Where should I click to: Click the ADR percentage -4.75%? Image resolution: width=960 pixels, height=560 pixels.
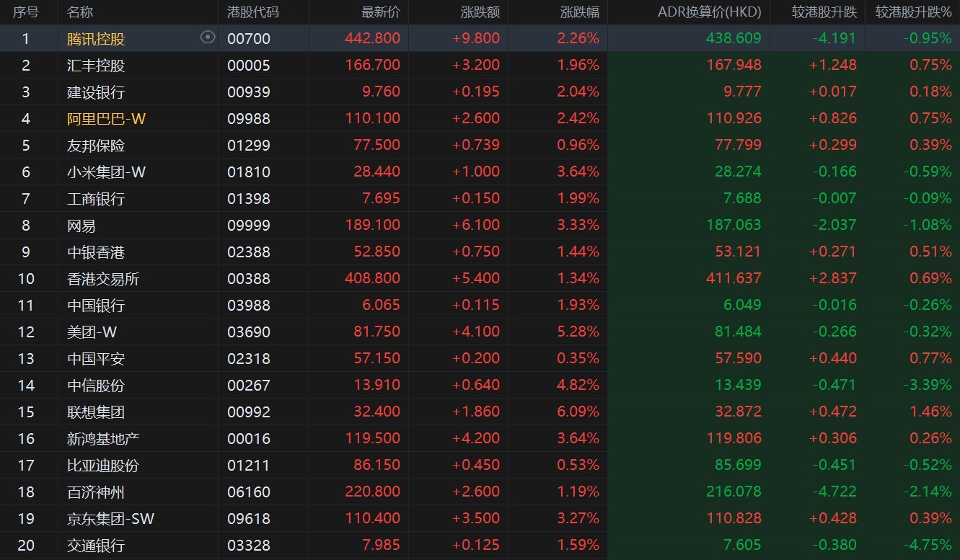[x=928, y=546]
